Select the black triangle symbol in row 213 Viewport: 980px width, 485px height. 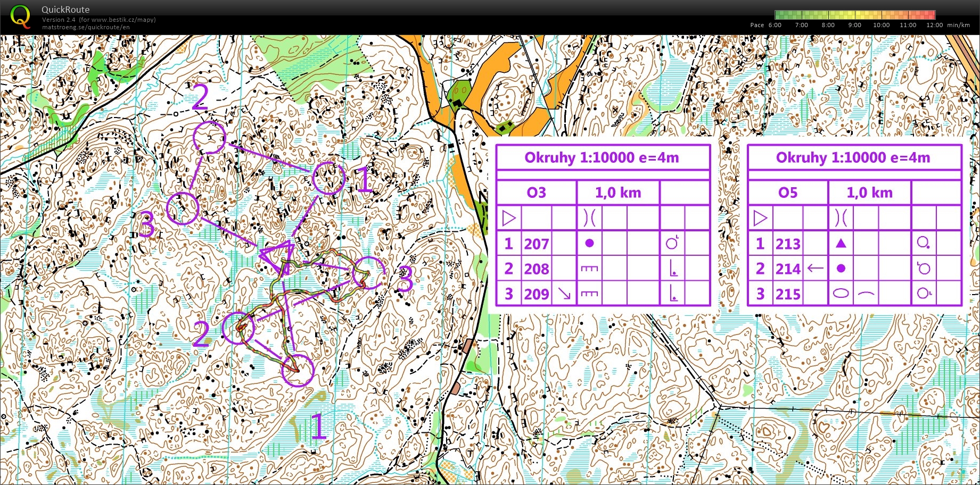841,244
